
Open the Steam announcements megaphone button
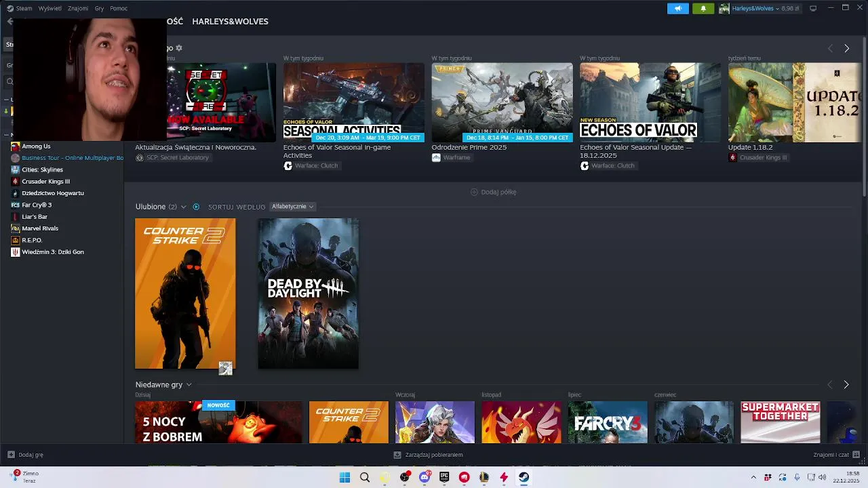coord(677,8)
